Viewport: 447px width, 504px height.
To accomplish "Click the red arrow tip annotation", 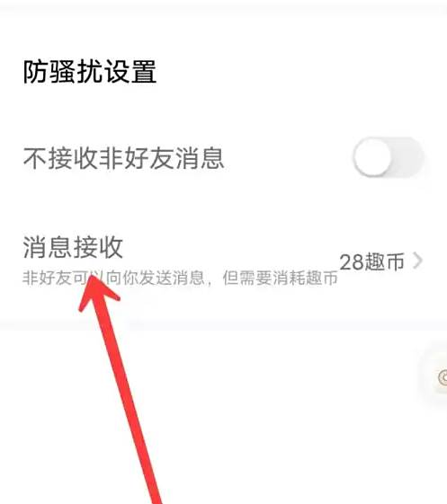I will point(95,291).
